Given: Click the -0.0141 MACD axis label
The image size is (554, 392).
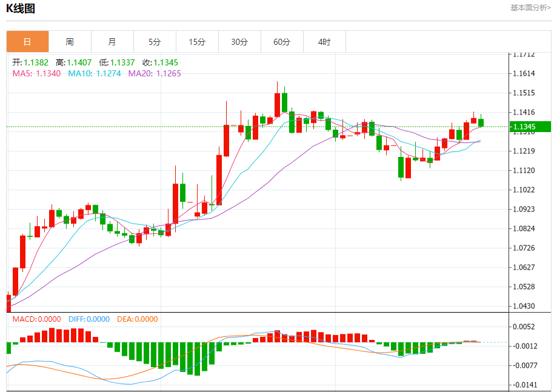Looking at the screenshot, I should click(524, 385).
